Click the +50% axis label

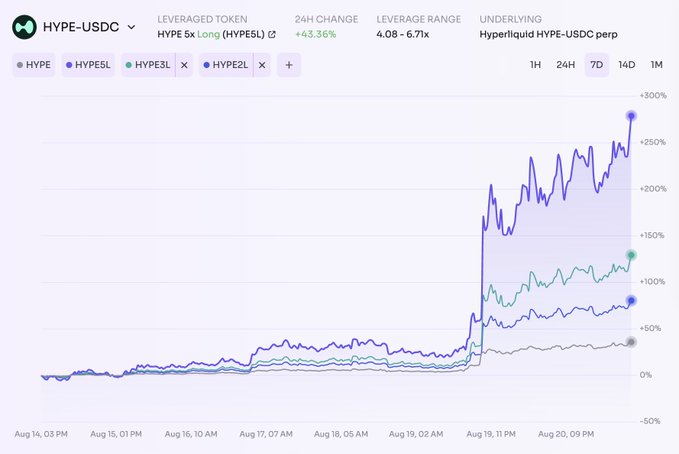(x=650, y=328)
